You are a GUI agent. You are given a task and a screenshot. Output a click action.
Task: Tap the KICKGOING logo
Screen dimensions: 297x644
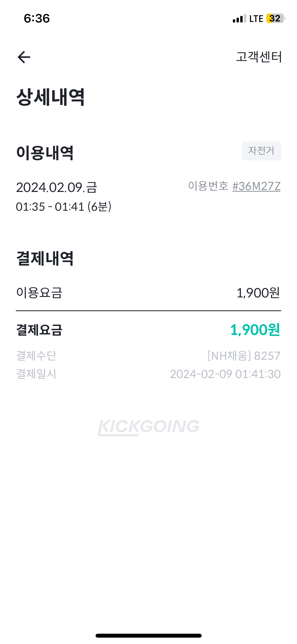[149, 427]
